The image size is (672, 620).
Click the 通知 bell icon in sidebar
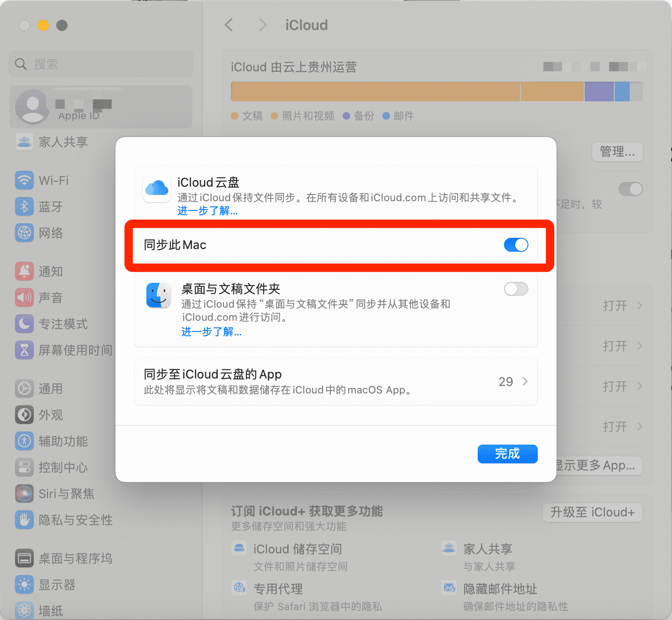tap(24, 271)
